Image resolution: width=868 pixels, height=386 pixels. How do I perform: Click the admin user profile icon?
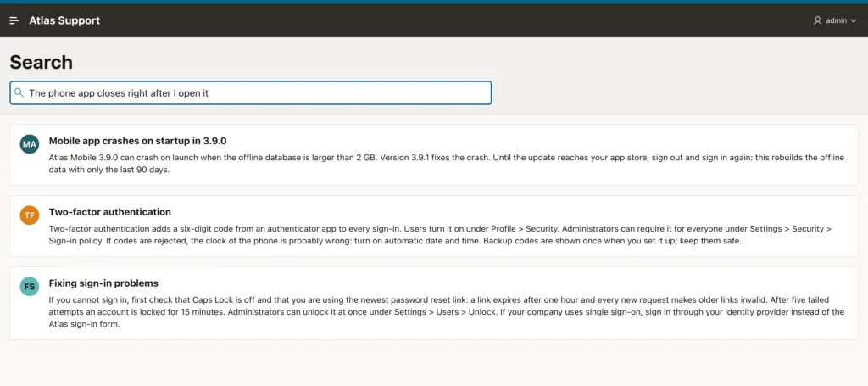point(818,20)
